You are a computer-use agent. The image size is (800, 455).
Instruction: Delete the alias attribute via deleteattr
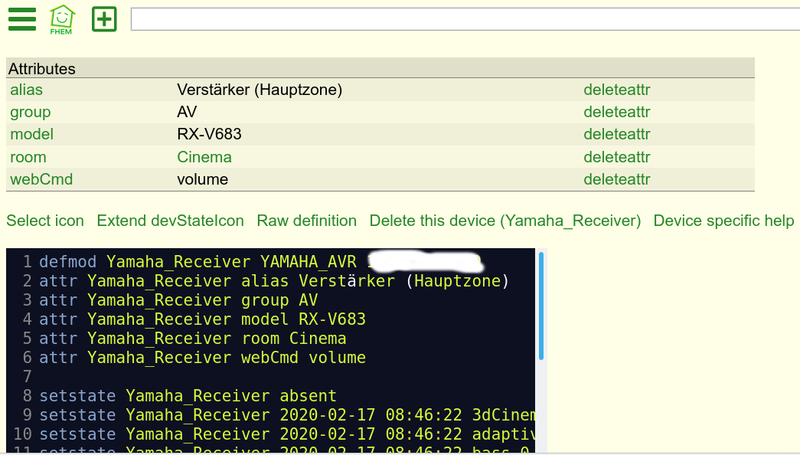tap(617, 90)
